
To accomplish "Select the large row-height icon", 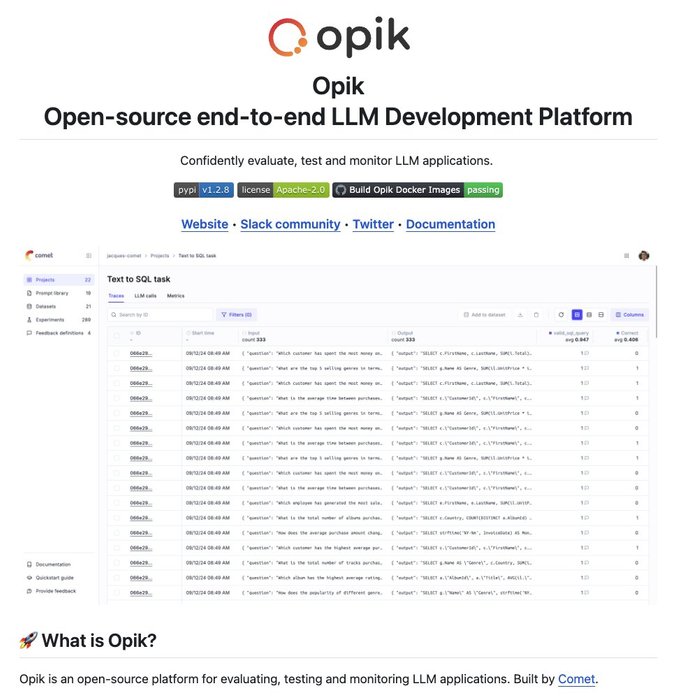I will pos(601,315).
